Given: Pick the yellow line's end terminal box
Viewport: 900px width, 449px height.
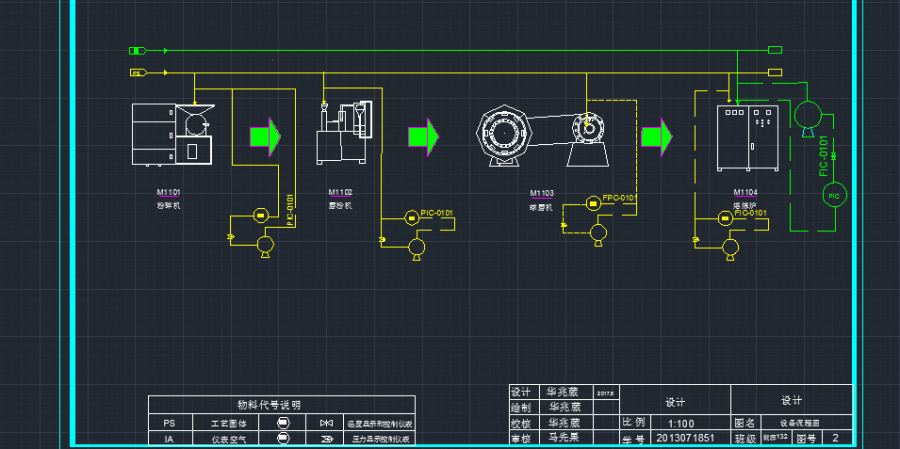Looking at the screenshot, I should coord(775,72).
